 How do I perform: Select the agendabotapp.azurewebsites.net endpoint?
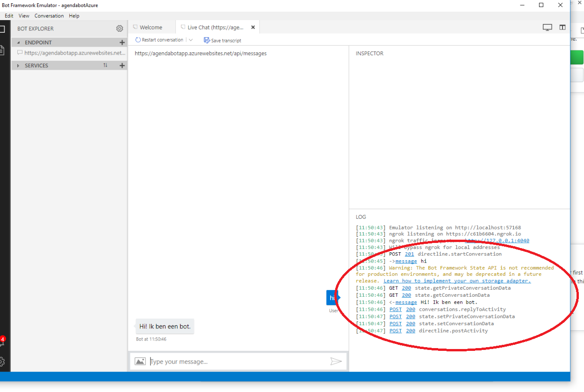(69, 53)
